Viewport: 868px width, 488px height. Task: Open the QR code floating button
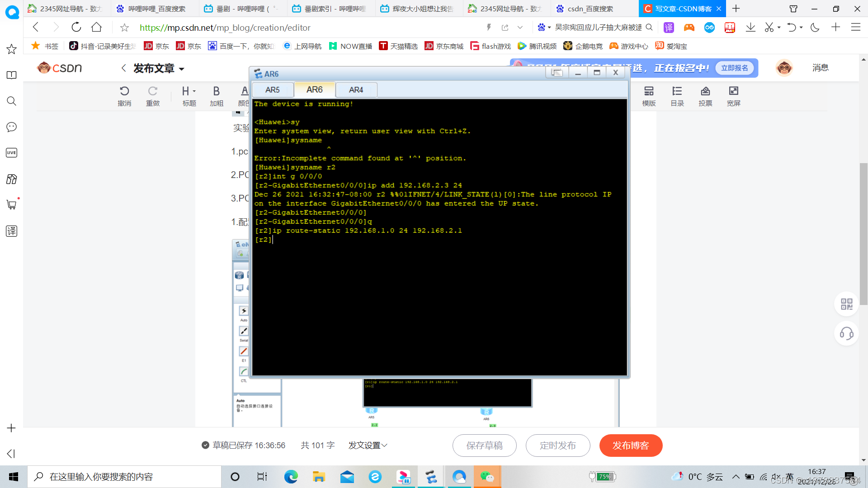846,304
